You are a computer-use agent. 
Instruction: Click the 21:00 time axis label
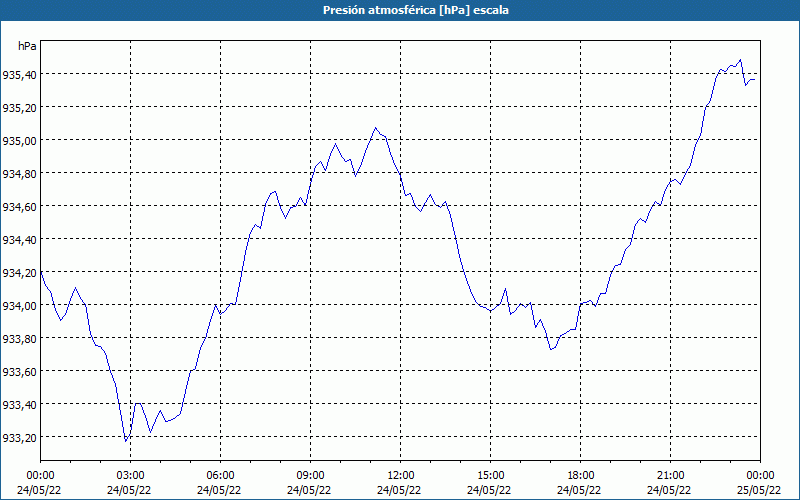(x=670, y=476)
